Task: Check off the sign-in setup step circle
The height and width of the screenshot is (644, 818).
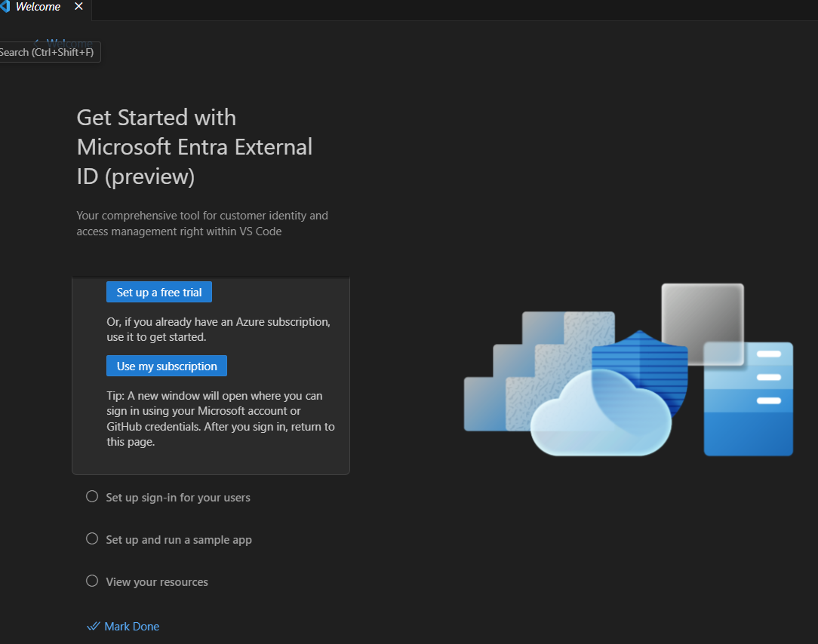Action: (91, 496)
